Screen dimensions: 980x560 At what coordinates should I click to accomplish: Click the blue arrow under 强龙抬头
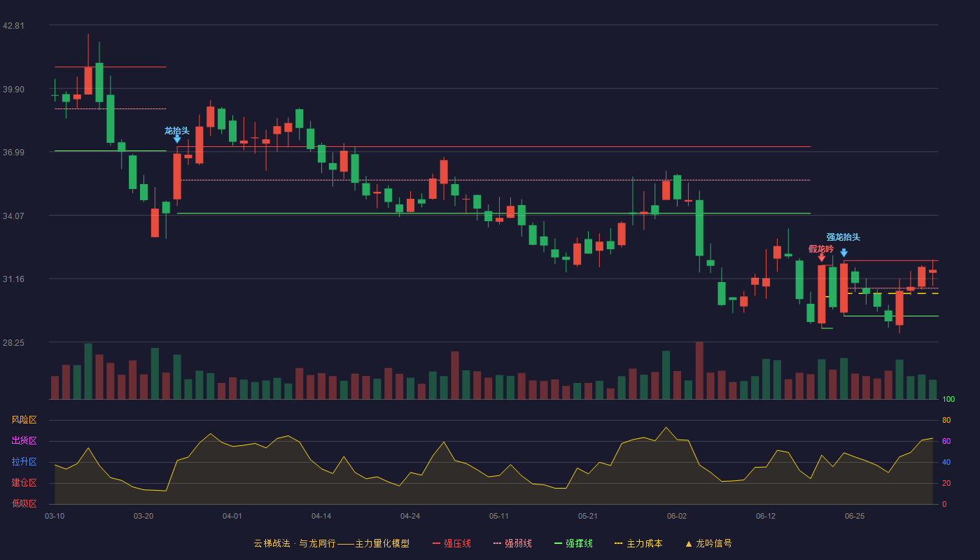[843, 253]
